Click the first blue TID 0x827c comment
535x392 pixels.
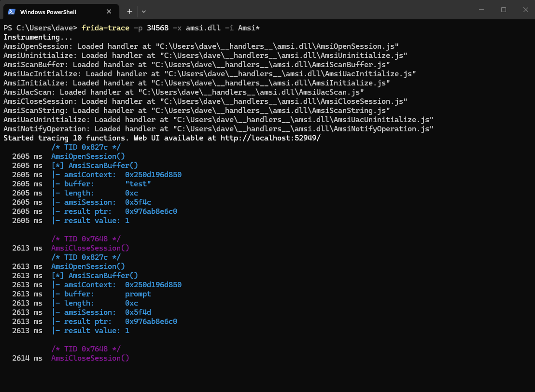[85, 147]
